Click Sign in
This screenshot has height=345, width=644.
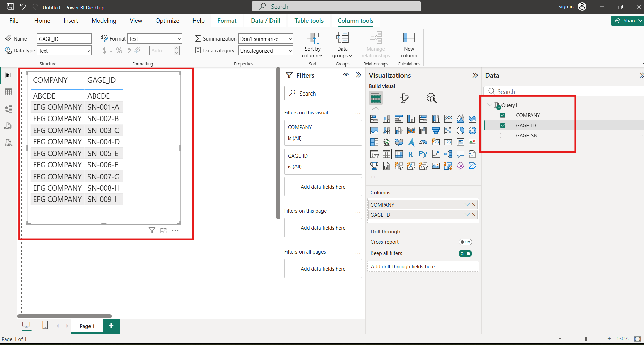pyautogui.click(x=566, y=7)
